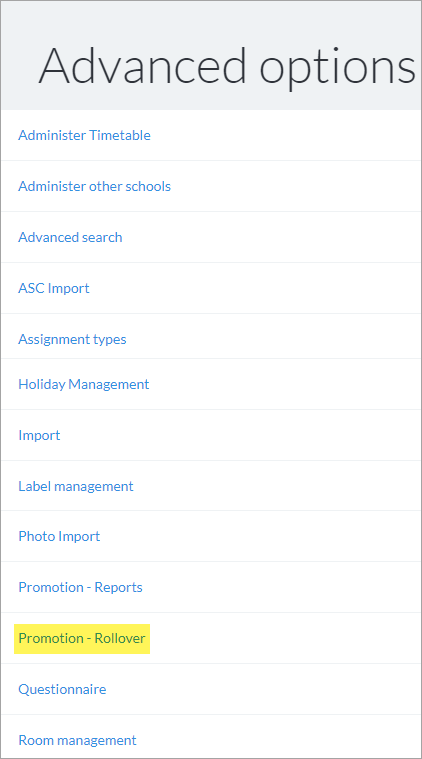Open the Administer Timetable link

tap(84, 135)
